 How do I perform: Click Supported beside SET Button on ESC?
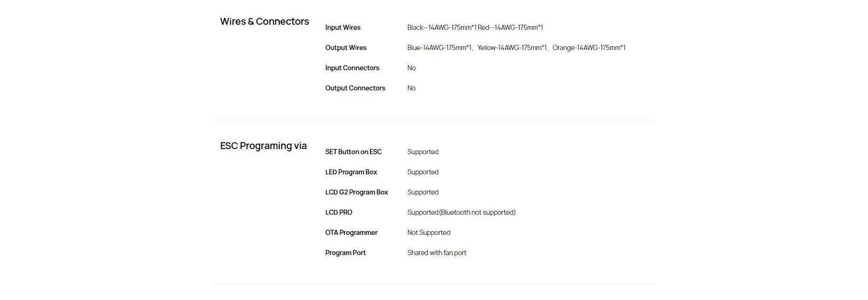click(x=423, y=152)
